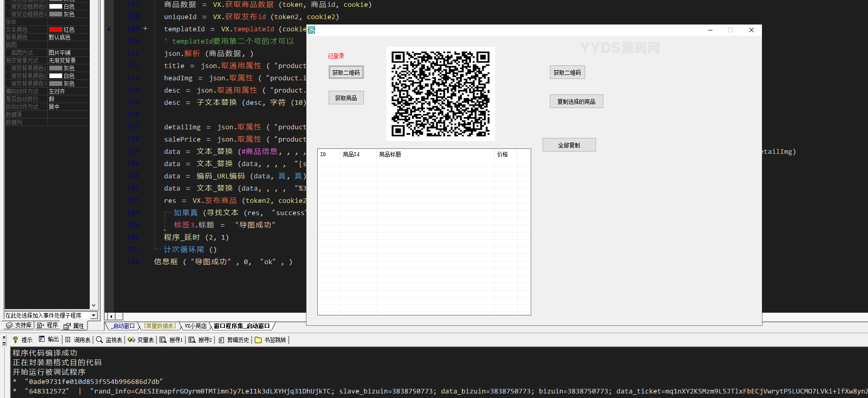Open the 常量数据表 constants tab
This screenshot has height=398, width=868.
(160, 326)
